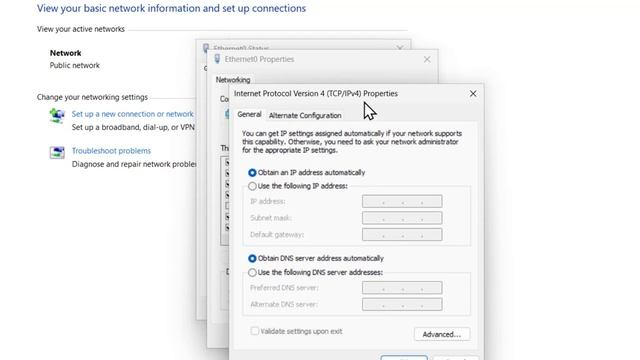
Task: Select Use the following DNS server addresses
Action: [252, 272]
